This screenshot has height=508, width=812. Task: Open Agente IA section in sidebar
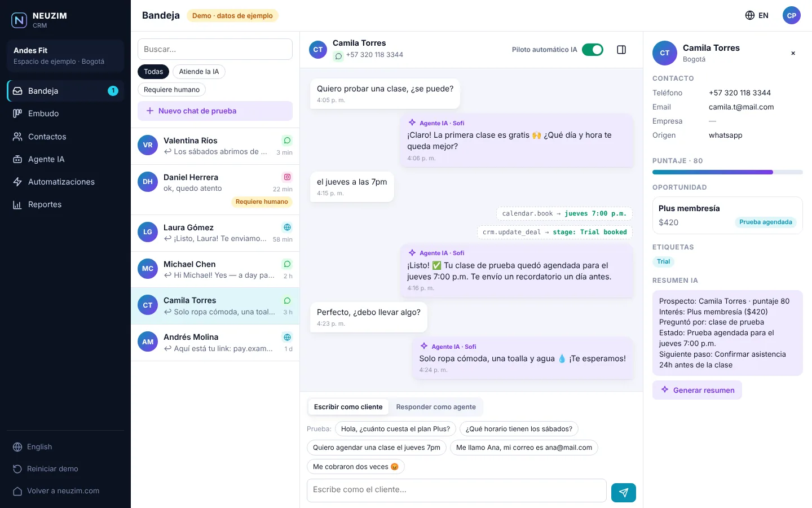tap(65, 159)
